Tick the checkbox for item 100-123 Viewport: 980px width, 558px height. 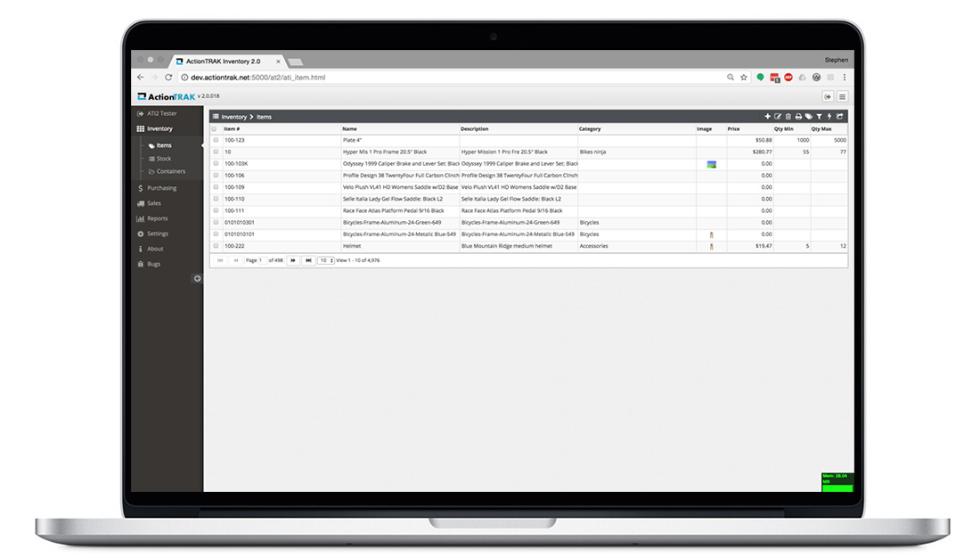click(215, 141)
